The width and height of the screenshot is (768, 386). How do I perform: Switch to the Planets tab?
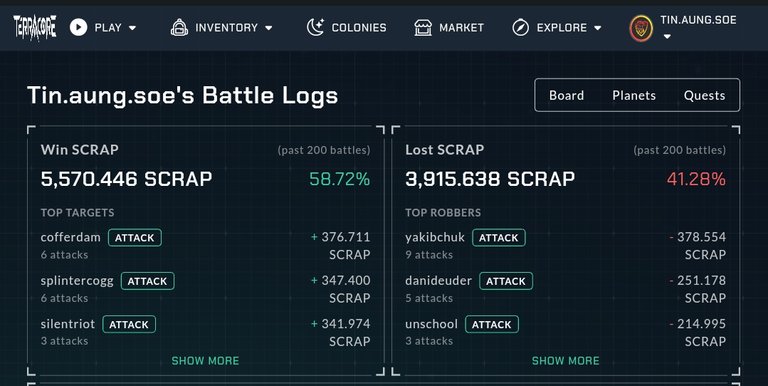tap(634, 96)
